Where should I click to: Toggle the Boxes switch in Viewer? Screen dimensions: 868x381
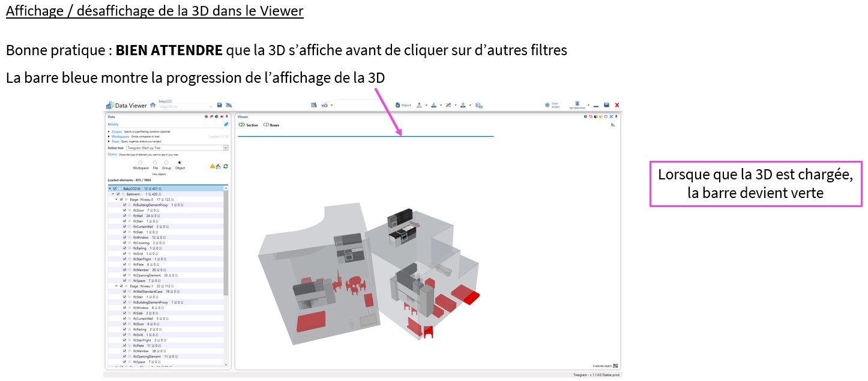[266, 125]
